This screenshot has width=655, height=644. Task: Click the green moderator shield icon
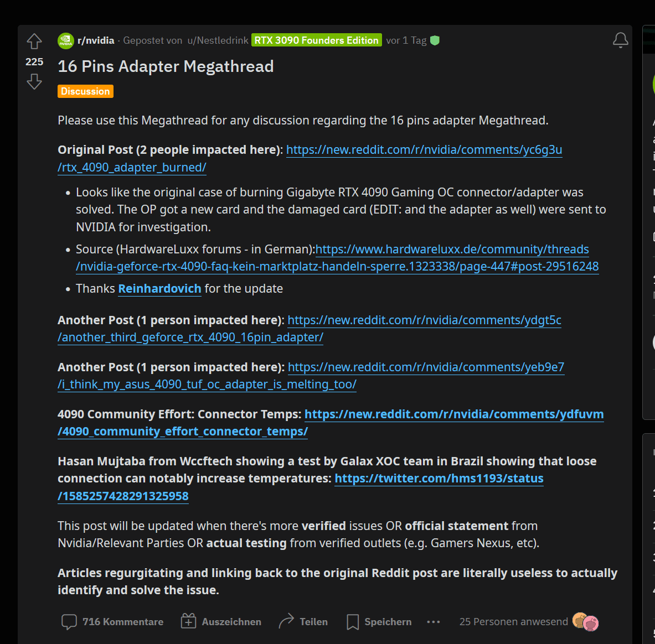435,40
